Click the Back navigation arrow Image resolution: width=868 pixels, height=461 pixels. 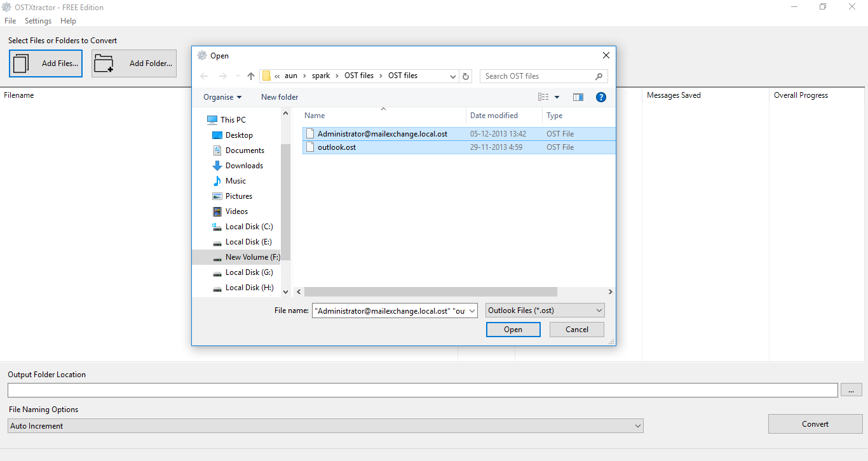pyautogui.click(x=204, y=76)
